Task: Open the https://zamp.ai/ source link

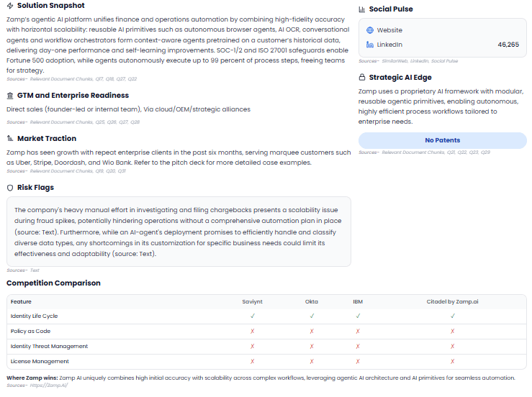Action: click(x=50, y=385)
